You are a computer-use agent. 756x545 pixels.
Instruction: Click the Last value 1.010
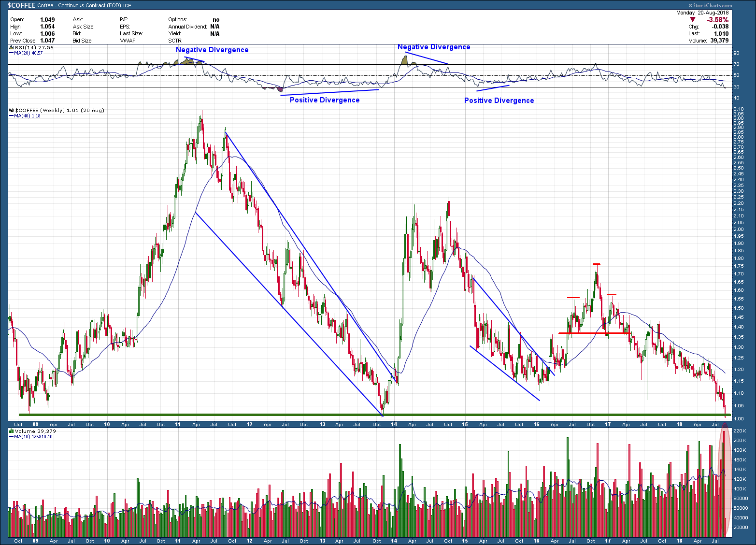tap(722, 34)
